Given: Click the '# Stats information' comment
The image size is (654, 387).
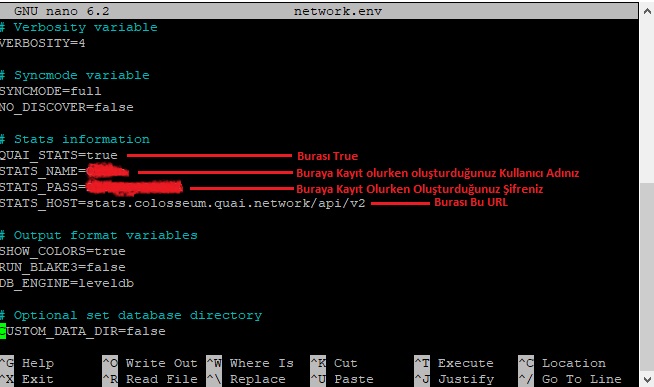Looking at the screenshot, I should click(75, 139).
